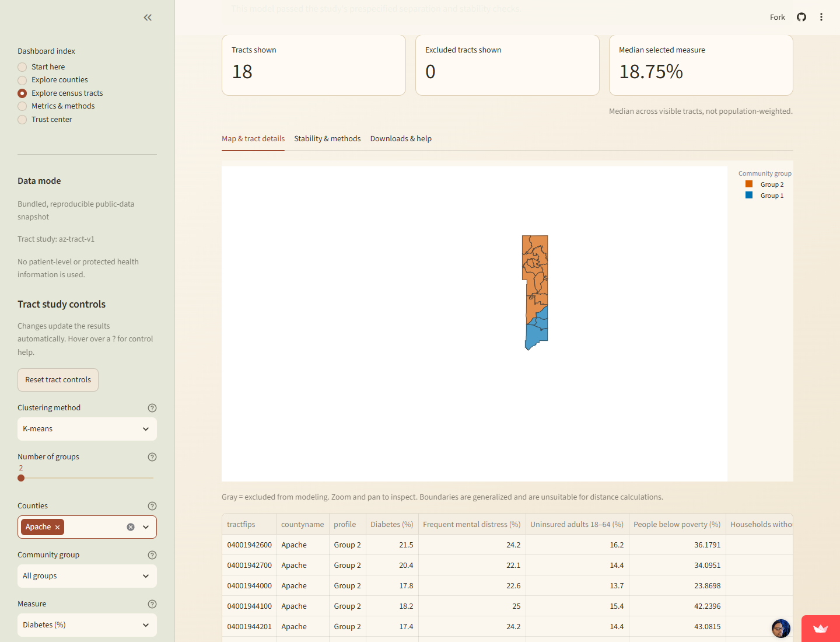Show help for Clustering method
The height and width of the screenshot is (642, 840).
[152, 408]
